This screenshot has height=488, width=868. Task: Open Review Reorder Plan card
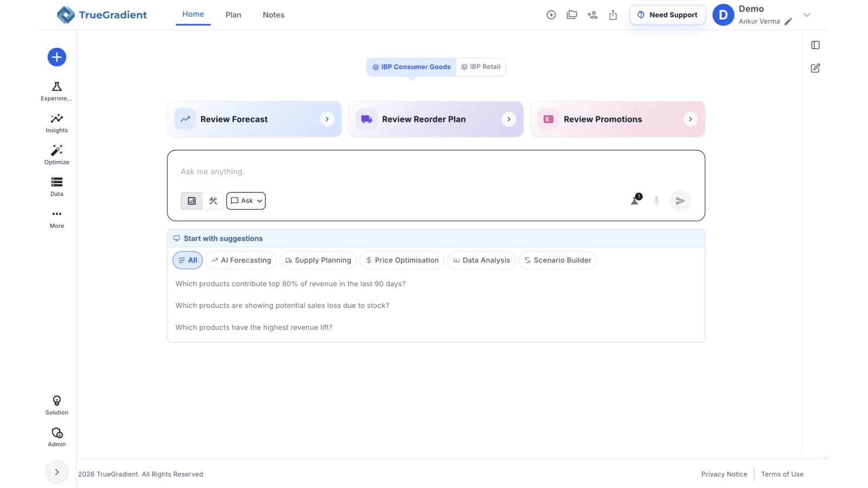pyautogui.click(x=436, y=119)
